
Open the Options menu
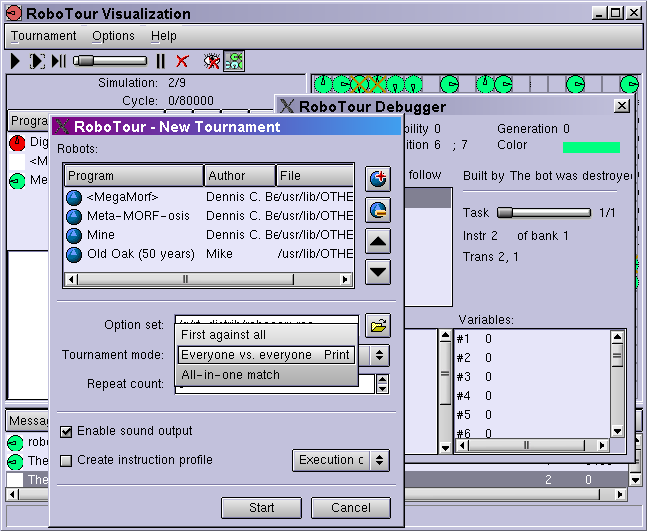[x=113, y=36]
